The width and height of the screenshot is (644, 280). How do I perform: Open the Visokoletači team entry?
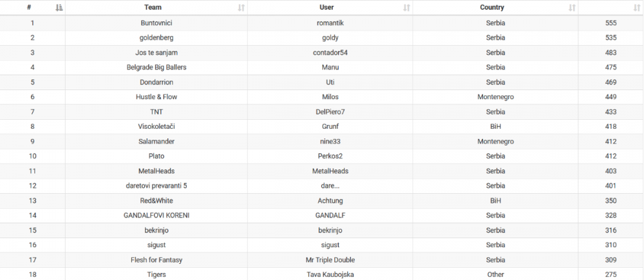156,127
